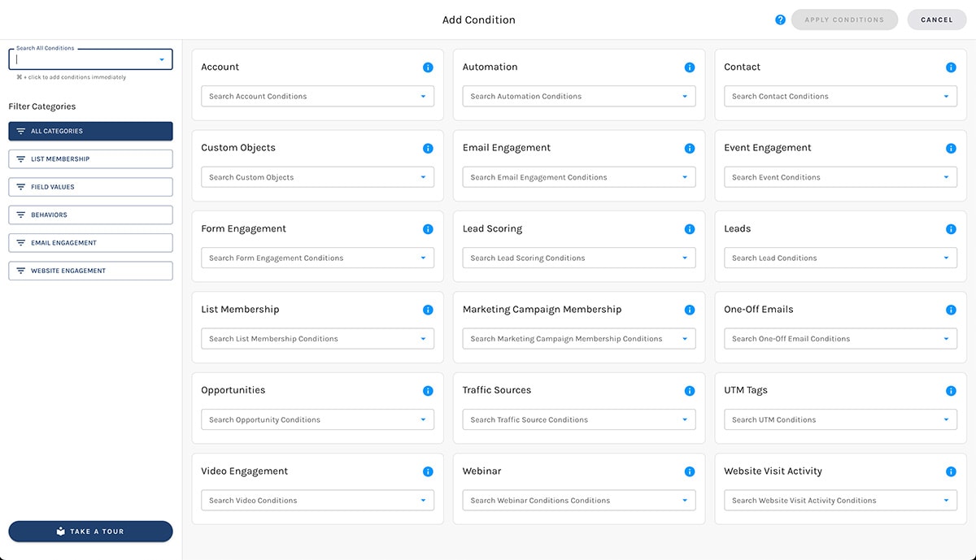Image resolution: width=976 pixels, height=560 pixels.
Task: Switch to the All Categories filter
Action: [x=89, y=131]
